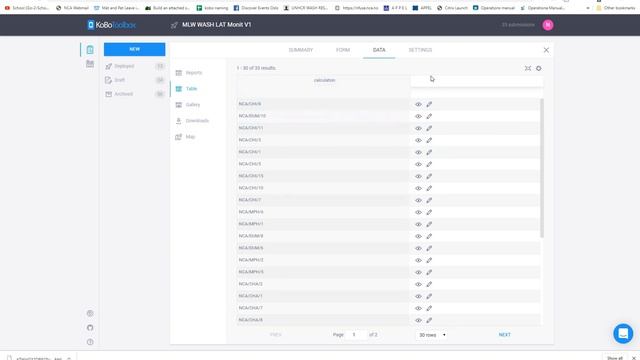Open Downloads in data side menu
The image size is (640, 360).
tap(198, 121)
